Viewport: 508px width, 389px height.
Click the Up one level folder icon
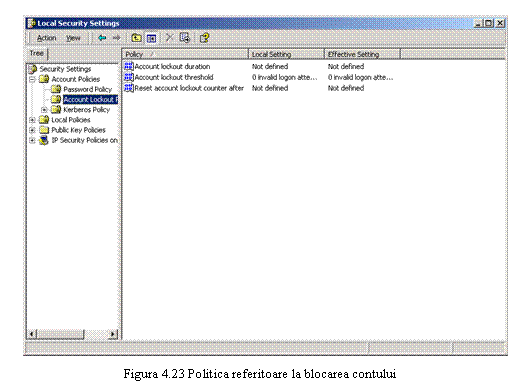(136, 38)
